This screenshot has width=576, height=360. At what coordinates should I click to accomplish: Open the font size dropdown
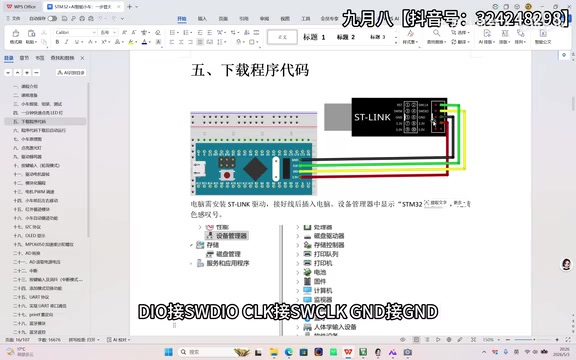pos(114,33)
